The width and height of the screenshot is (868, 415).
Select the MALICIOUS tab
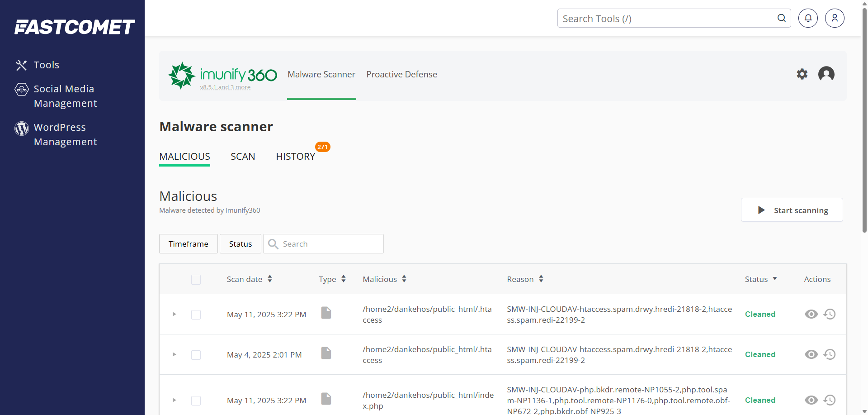pos(184,157)
